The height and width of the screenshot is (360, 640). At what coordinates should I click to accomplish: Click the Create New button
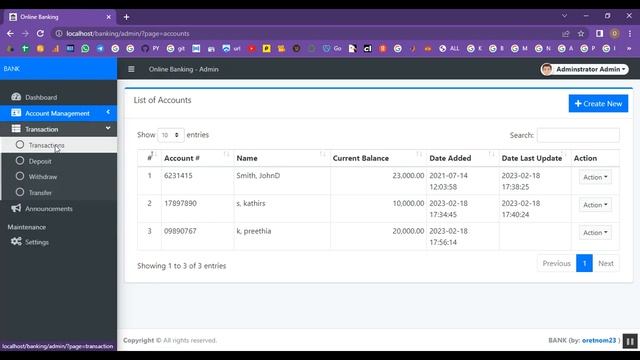tap(598, 104)
